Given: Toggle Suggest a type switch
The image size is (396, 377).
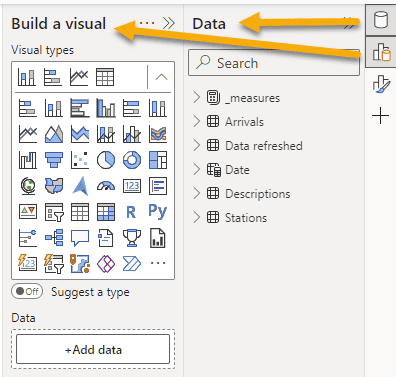Looking at the screenshot, I should click(27, 292).
